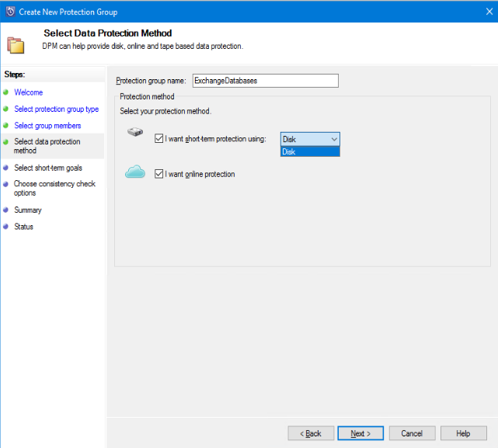Screen dimensions: 498x448
Task: Toggle the online protection checkbox
Action: coord(158,174)
